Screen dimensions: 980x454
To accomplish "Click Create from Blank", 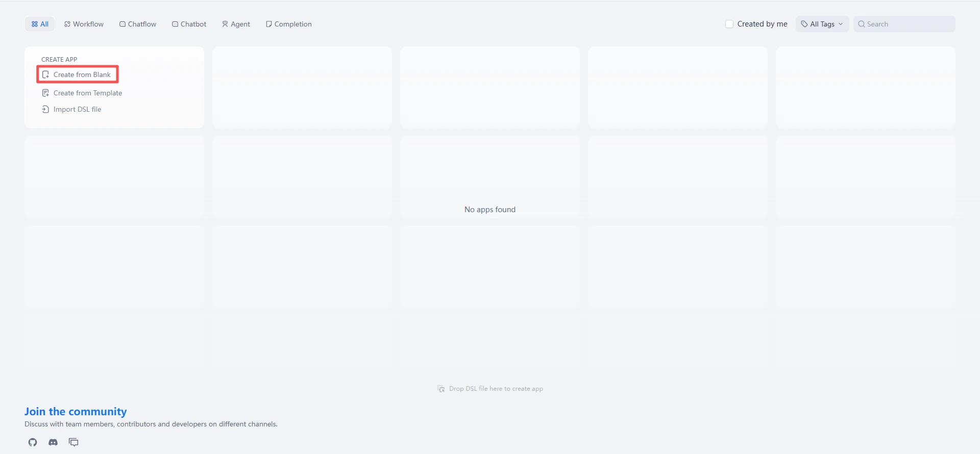I will click(82, 74).
